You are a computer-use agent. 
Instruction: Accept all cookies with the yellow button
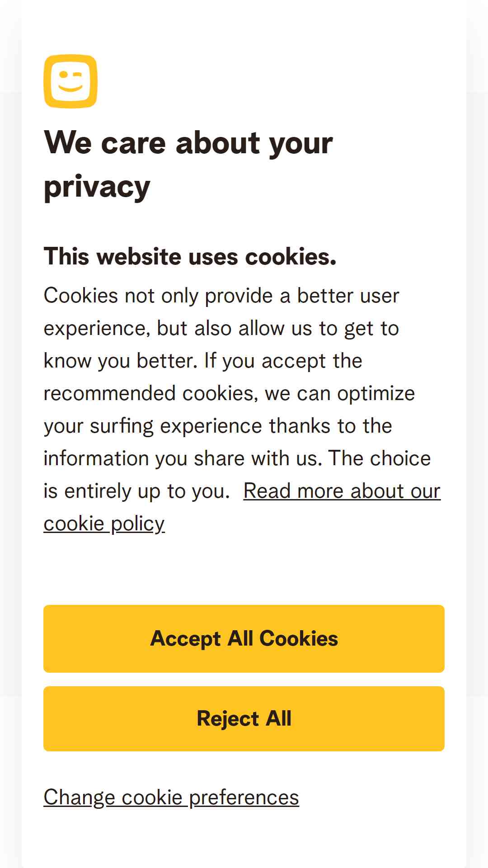[x=244, y=638]
